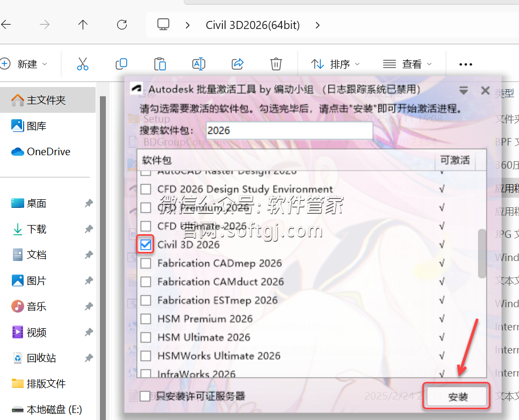Click the navigation pane vertical scrollbar

103,257
